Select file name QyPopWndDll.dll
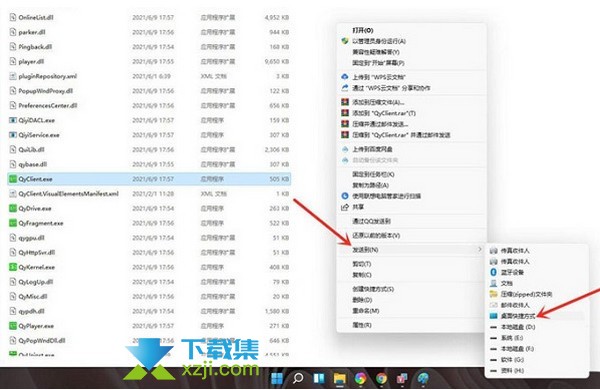The image size is (600, 390). (42, 341)
